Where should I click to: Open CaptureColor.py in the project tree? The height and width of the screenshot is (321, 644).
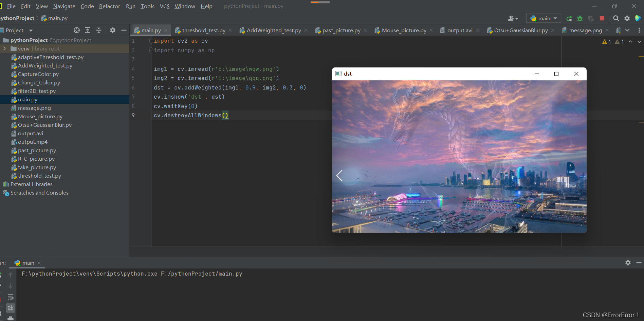click(x=38, y=74)
